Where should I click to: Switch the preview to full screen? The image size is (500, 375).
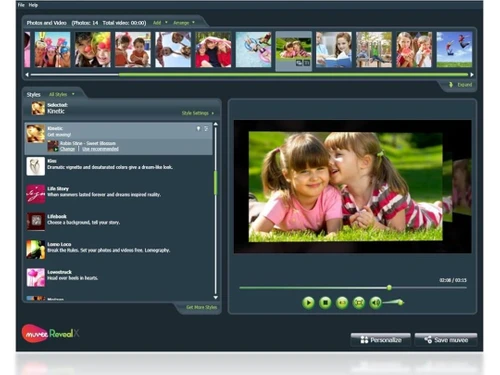359,303
